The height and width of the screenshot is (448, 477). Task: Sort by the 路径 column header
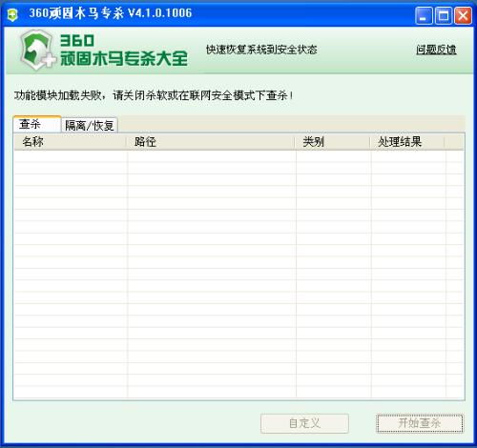[x=210, y=142]
